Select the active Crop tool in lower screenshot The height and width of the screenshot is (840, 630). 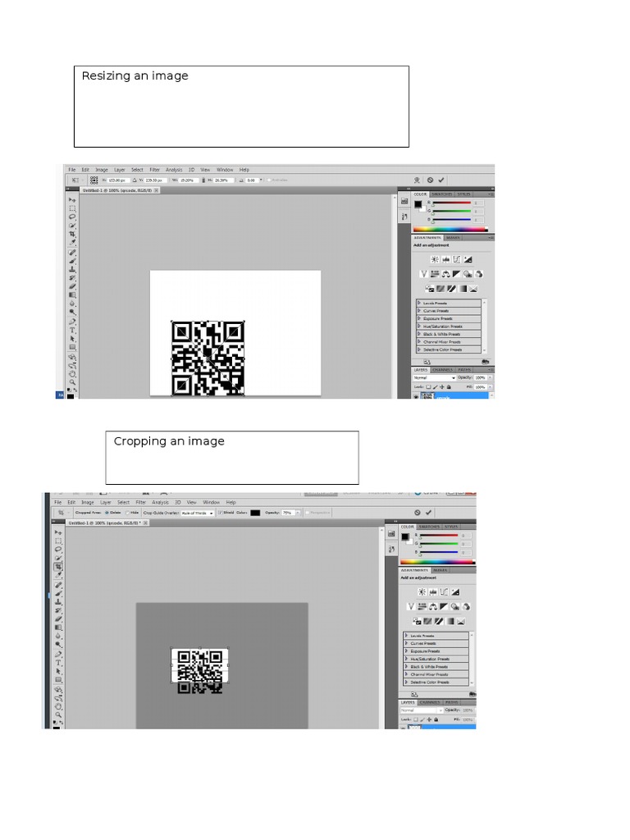pyautogui.click(x=58, y=567)
